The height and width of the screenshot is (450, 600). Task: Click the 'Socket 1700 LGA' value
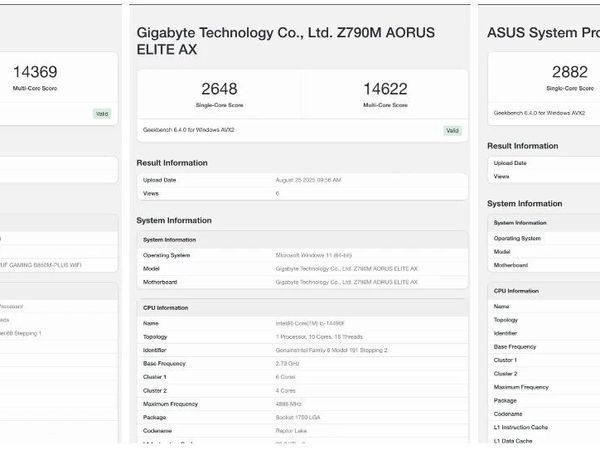(298, 417)
